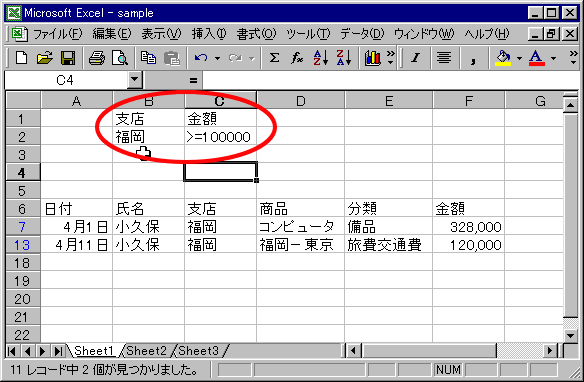Viewport: 584px width, 382px height.
Task: Save the workbook with the floppy disk icon
Action: click(x=68, y=58)
